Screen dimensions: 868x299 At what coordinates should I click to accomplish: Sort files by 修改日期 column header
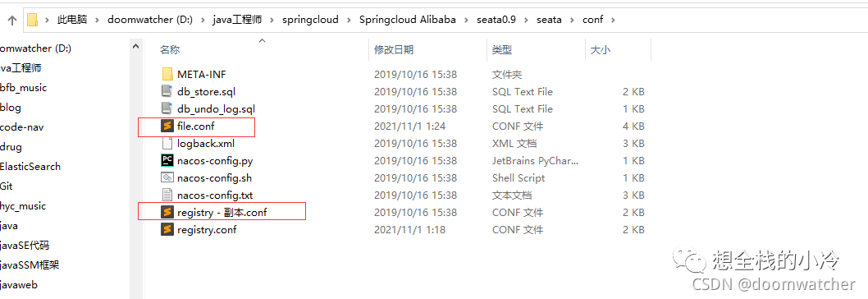click(394, 50)
